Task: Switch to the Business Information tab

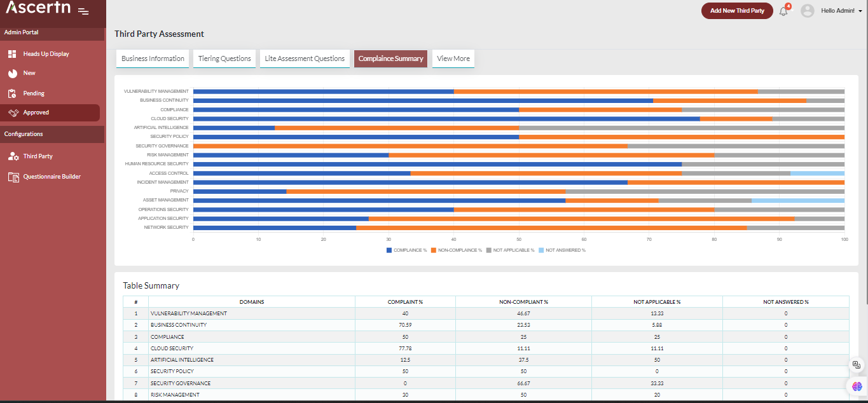Action: (153, 58)
